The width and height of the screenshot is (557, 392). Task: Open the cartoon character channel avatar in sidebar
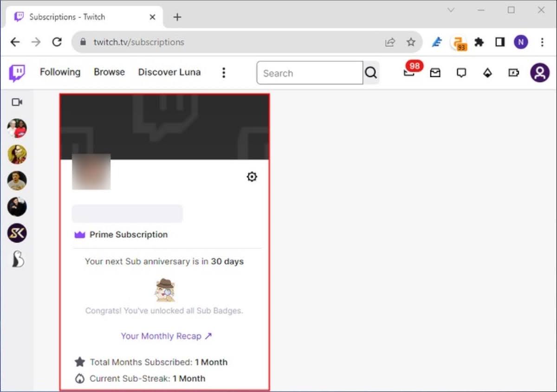(x=17, y=154)
